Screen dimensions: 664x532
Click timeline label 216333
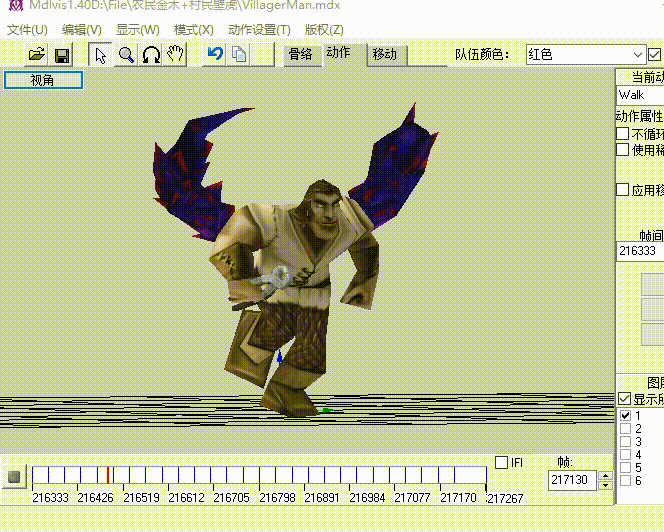tap(50, 498)
